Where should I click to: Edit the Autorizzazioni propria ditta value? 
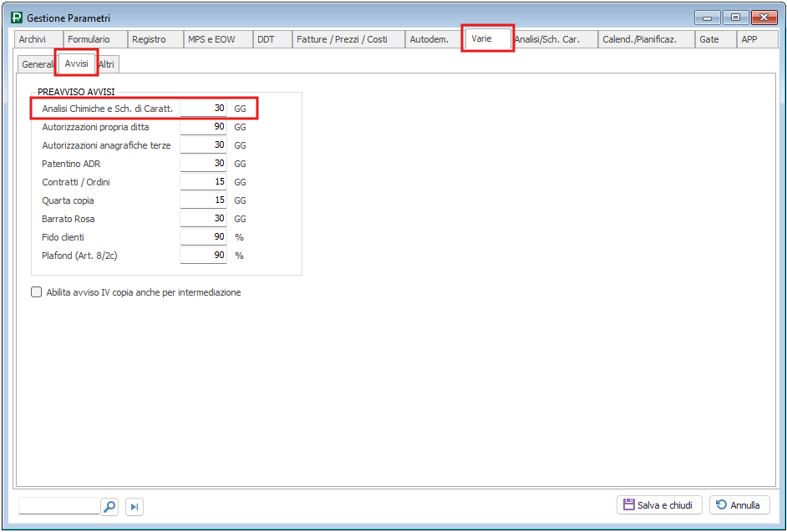(x=203, y=127)
